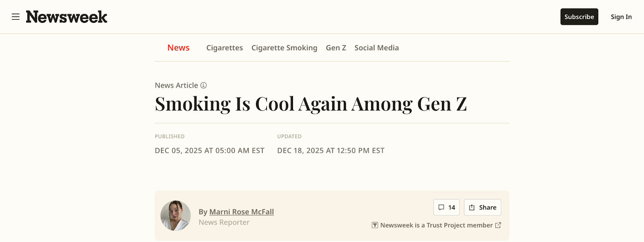Open the Cigarettes topic
This screenshot has width=644, height=242.
pos(225,48)
